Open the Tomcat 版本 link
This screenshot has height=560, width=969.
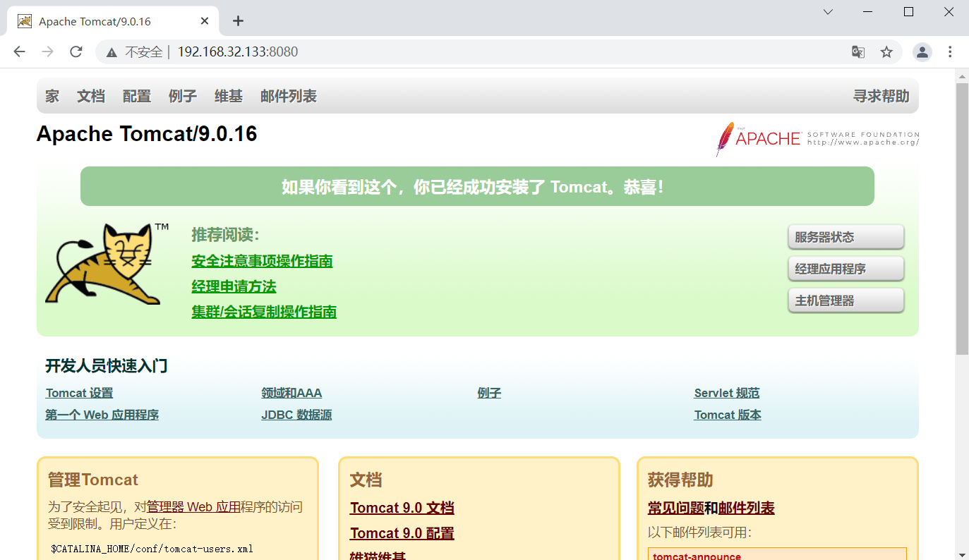[728, 415]
